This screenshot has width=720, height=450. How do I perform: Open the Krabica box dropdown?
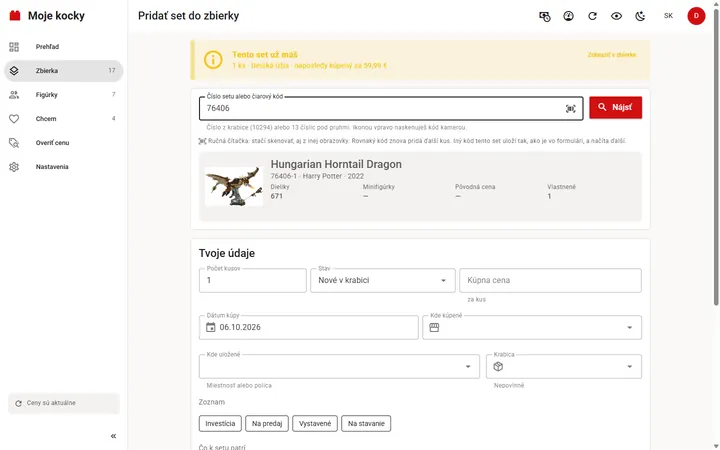563,366
